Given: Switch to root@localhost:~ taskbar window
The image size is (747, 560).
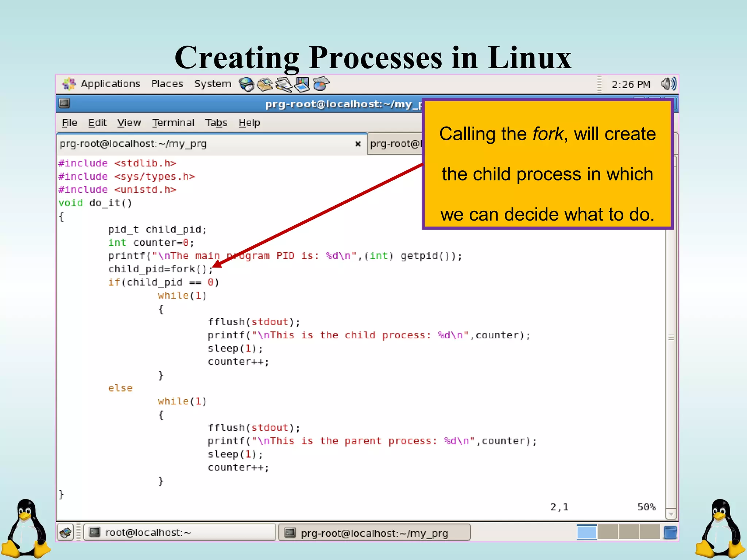Looking at the screenshot, I should [x=179, y=533].
